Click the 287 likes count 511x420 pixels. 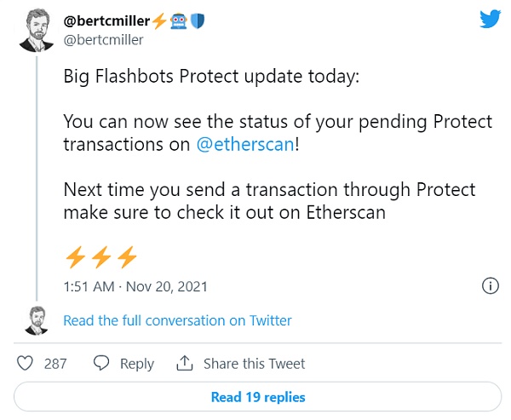pyautogui.click(x=55, y=364)
